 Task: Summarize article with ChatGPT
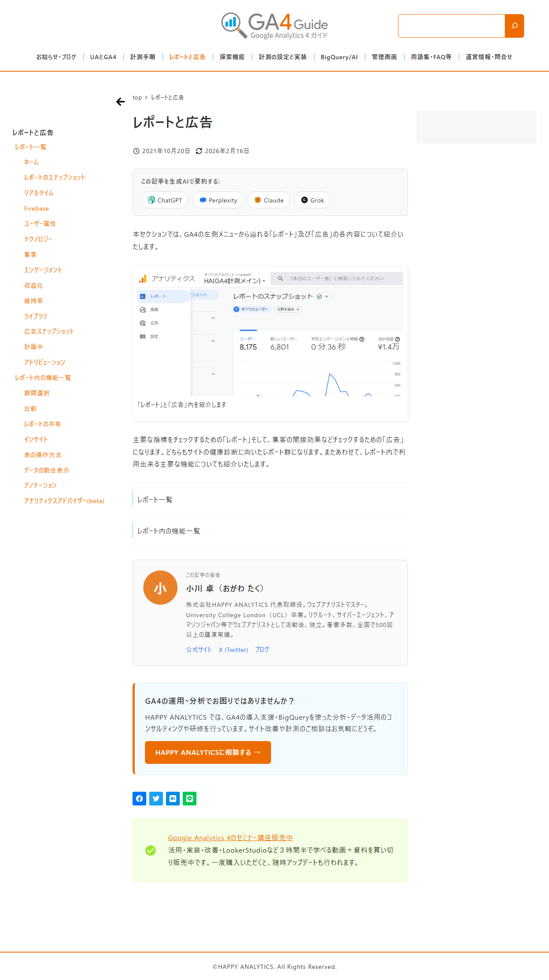165,200
